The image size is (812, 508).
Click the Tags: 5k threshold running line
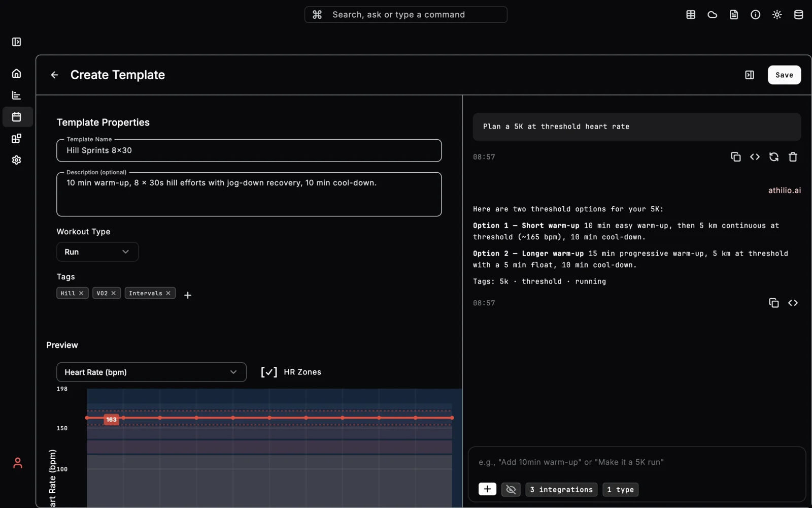click(x=539, y=281)
